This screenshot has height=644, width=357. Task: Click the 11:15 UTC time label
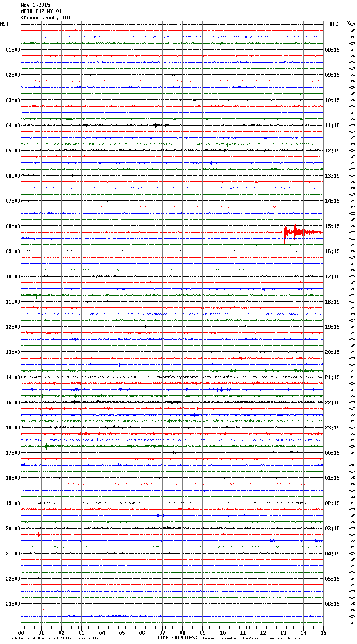point(332,126)
